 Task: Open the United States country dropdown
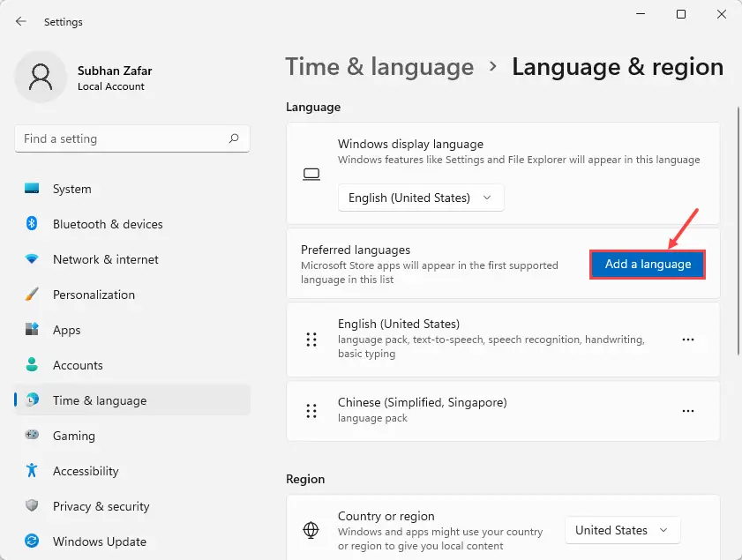click(622, 530)
